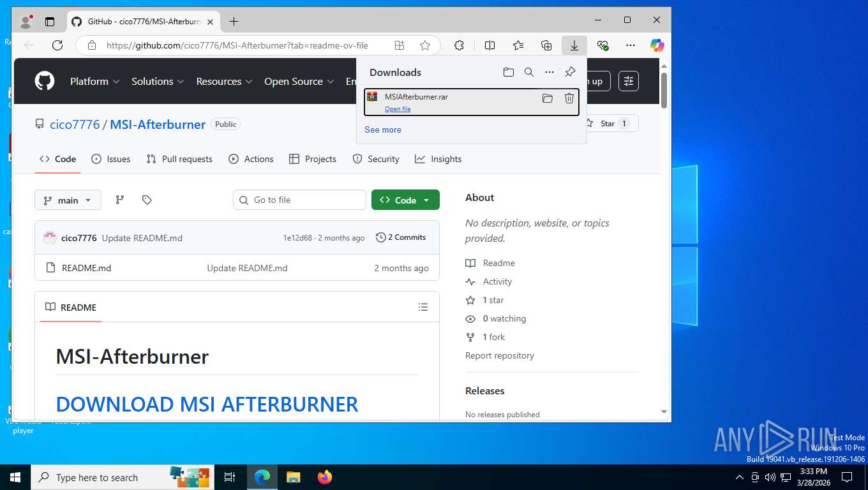The image size is (868, 490).
Task: Switch to the Code tab
Action: pos(57,159)
